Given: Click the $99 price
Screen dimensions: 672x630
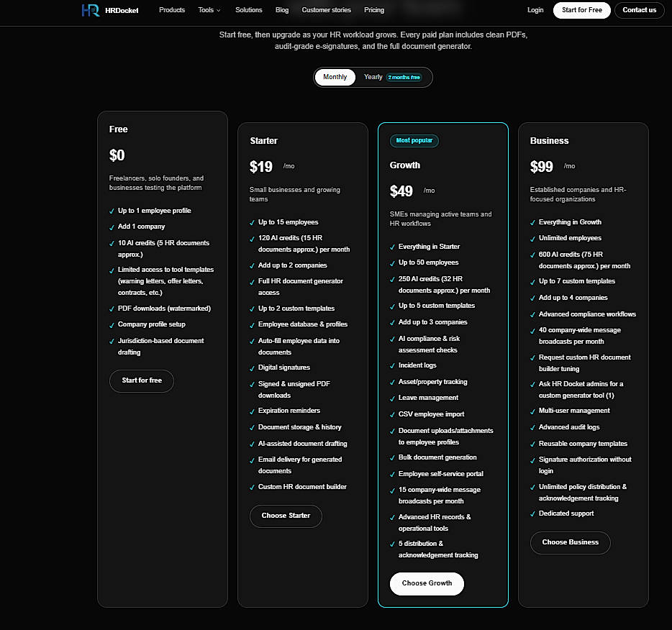Looking at the screenshot, I should click(x=542, y=167).
